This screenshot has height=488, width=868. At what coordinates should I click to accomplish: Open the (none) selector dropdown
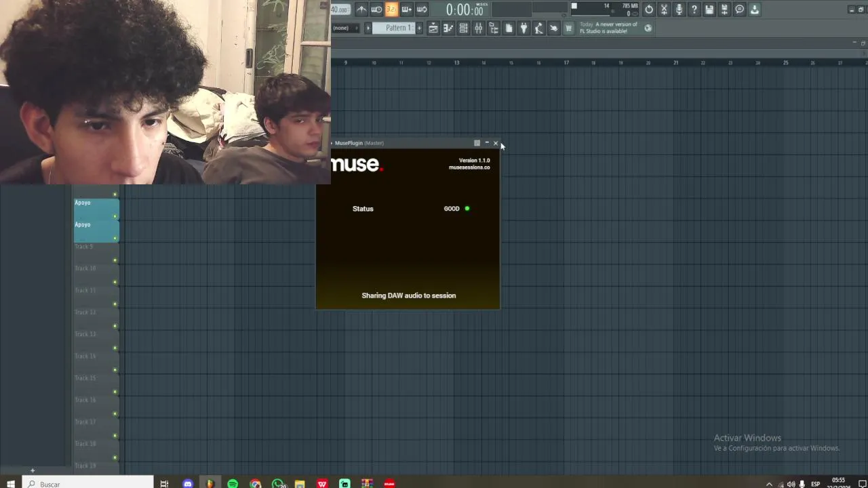tap(345, 28)
